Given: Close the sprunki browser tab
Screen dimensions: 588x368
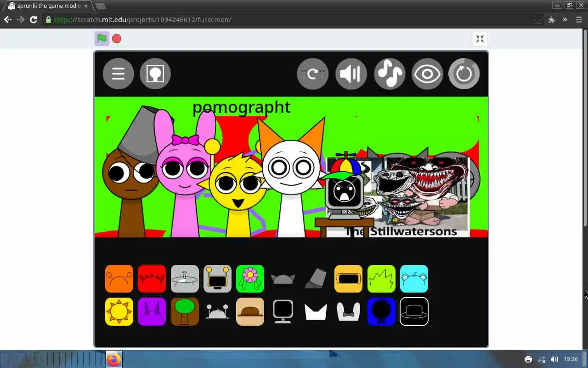Looking at the screenshot, I should tap(86, 6).
